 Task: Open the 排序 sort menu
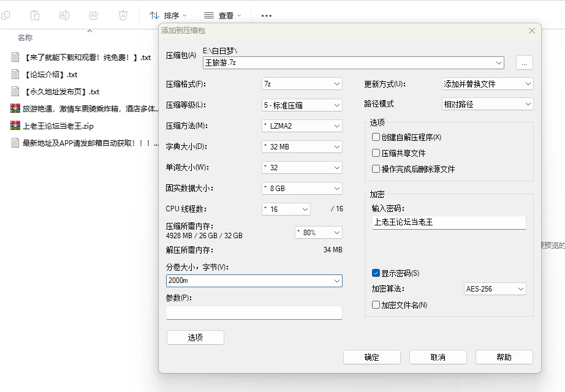tap(168, 15)
